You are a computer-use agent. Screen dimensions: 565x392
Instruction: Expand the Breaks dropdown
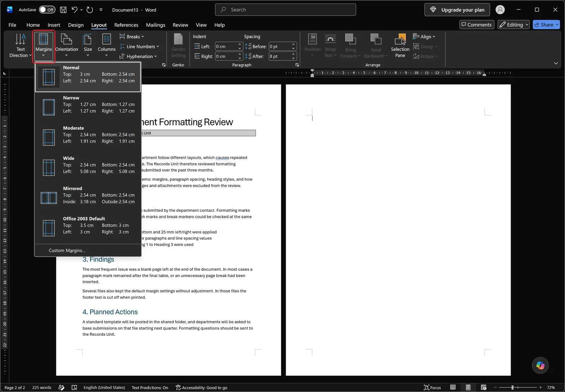click(x=132, y=37)
